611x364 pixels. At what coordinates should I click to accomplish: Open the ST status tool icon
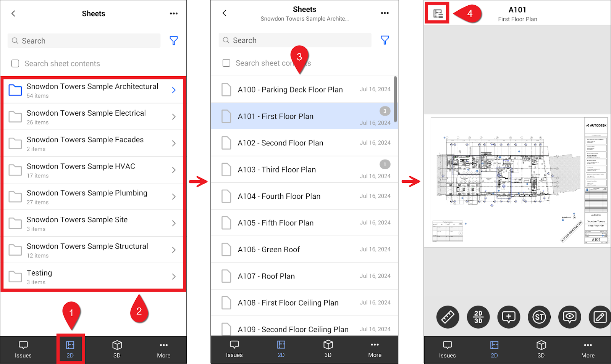tap(539, 317)
